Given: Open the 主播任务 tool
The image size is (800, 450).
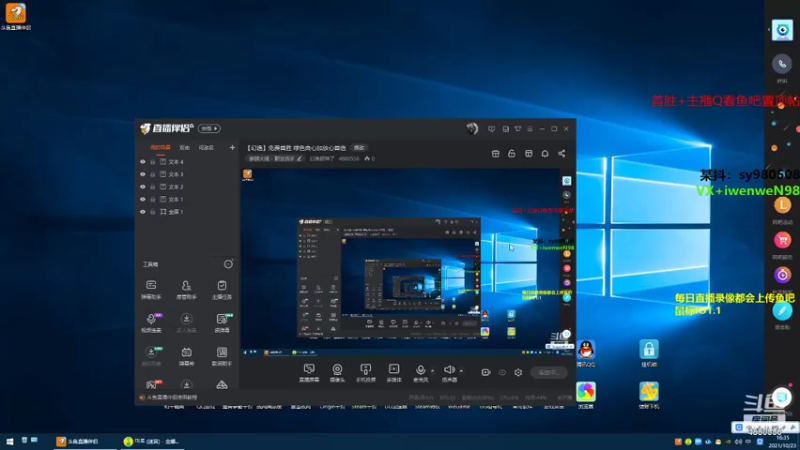Looking at the screenshot, I should [221, 289].
